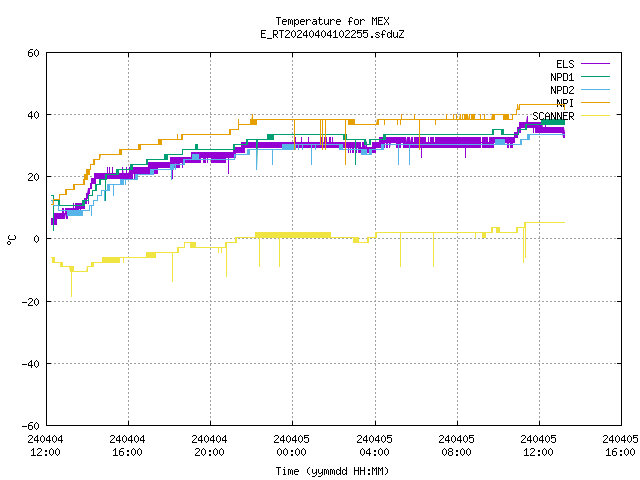Click the y-axis tick label 20
This screenshot has width=640, height=480.
[33, 177]
